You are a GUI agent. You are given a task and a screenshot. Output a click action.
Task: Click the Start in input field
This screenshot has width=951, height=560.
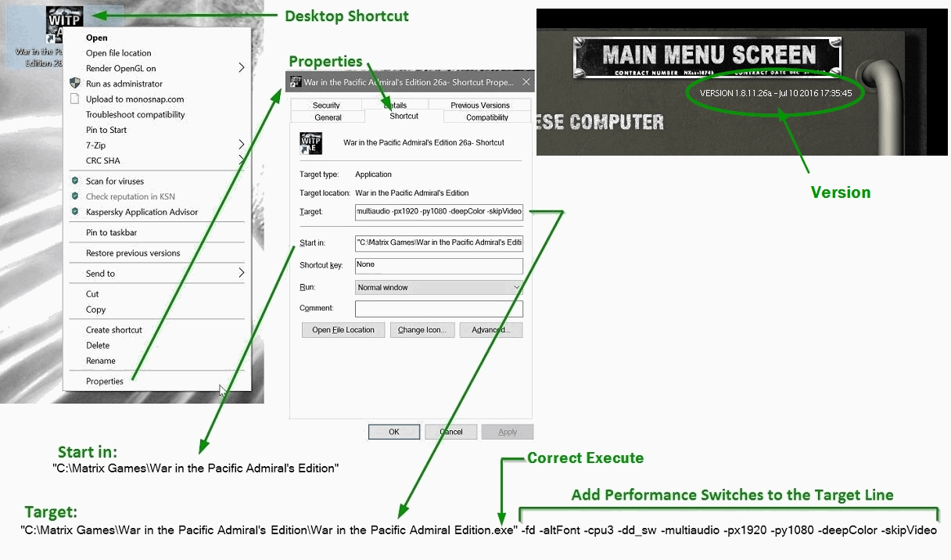[439, 242]
